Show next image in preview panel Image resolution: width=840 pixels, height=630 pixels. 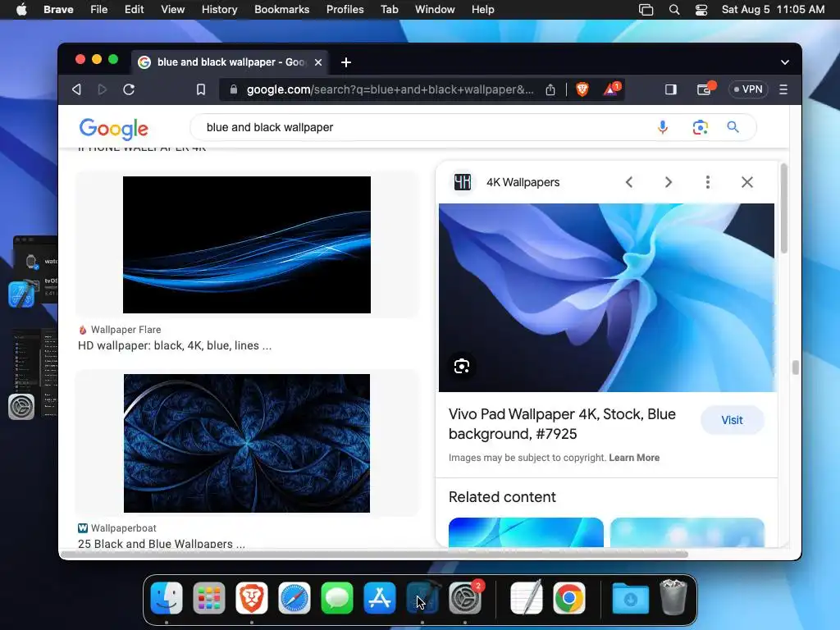pos(668,182)
